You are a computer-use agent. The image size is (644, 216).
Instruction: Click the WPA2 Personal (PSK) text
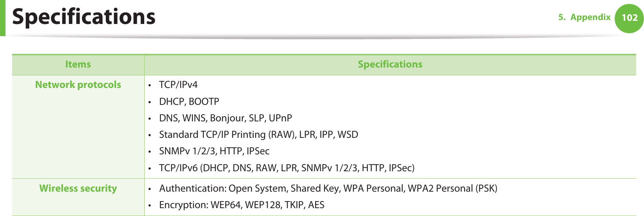pos(452,189)
